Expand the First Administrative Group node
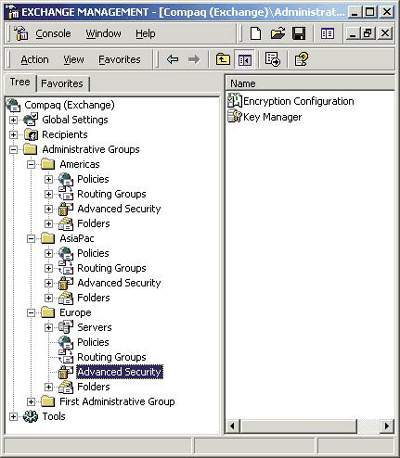Screen dimensions: 400x458 [x=31, y=402]
